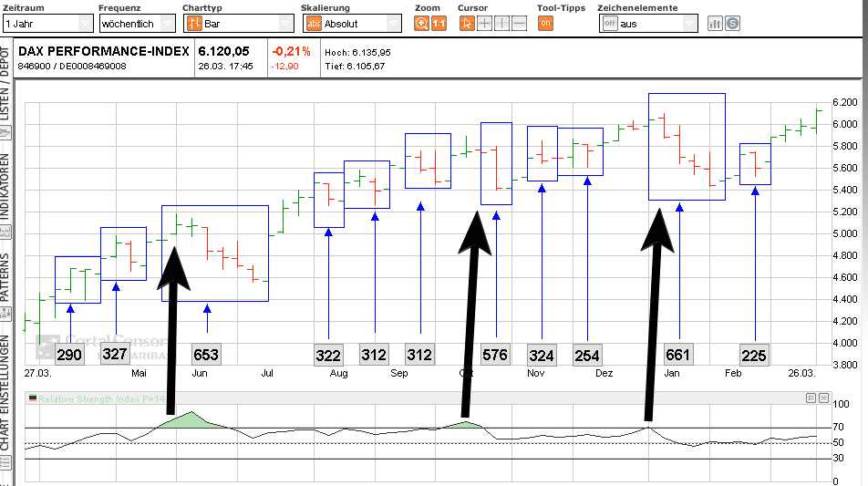Click the Bar chart type icon

coord(194,23)
